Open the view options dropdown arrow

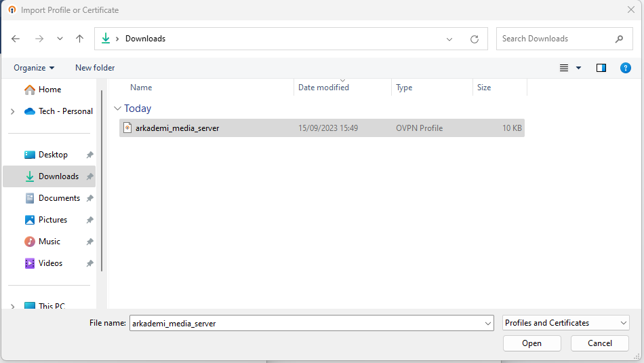pos(578,68)
